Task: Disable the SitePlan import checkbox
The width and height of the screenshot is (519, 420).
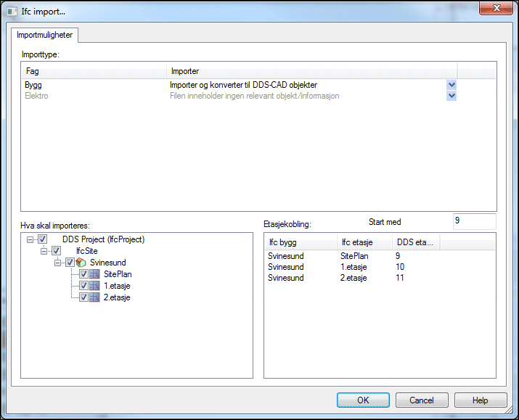Action: click(x=84, y=274)
